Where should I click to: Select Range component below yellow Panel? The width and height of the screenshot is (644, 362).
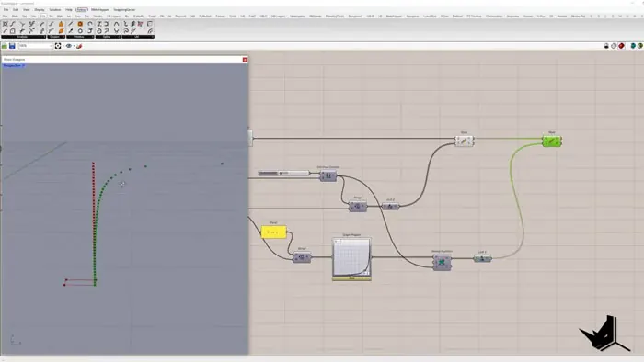coord(302,257)
